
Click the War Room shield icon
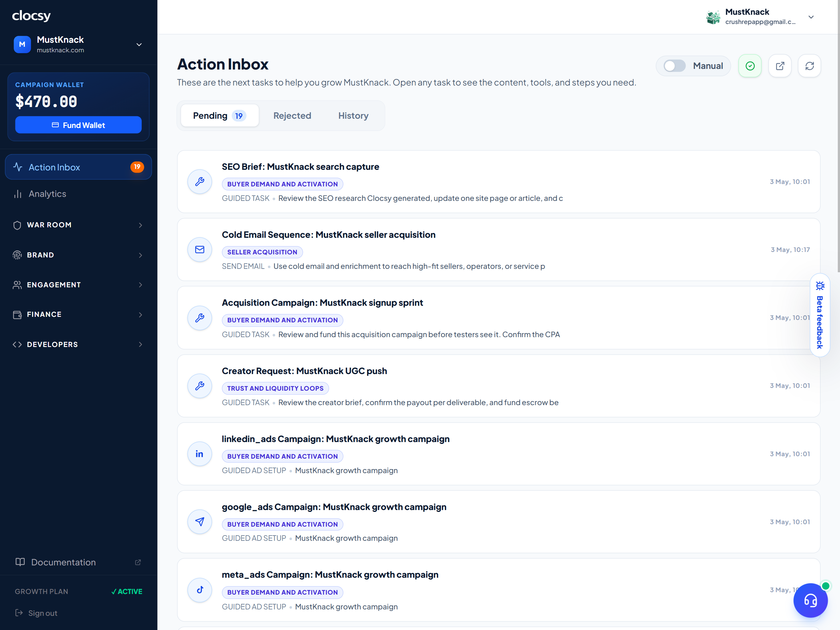coord(17,225)
